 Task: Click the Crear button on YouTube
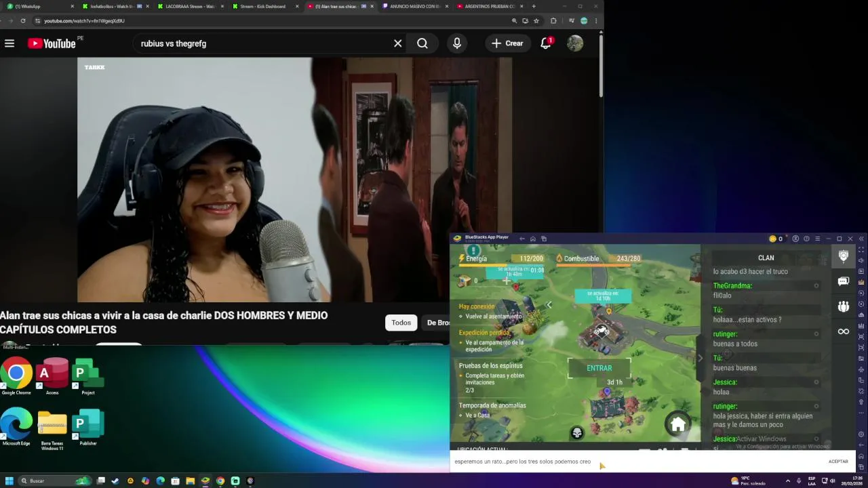tap(508, 43)
